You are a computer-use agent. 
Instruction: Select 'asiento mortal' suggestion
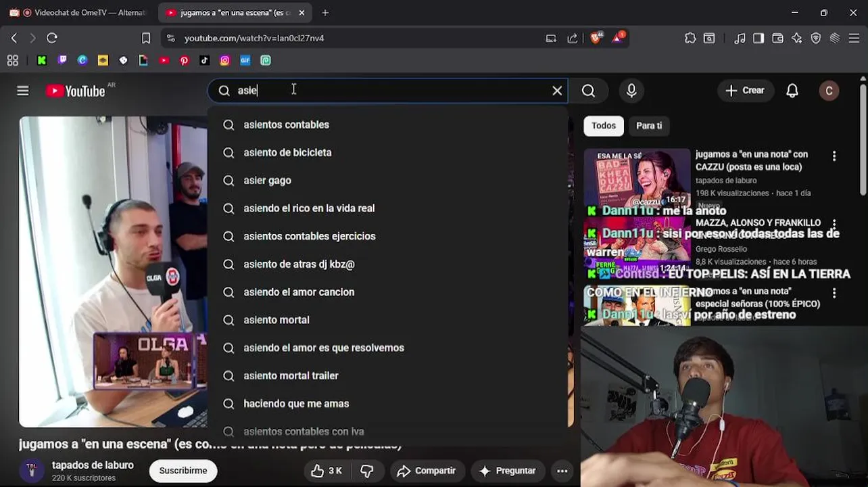[x=388, y=320]
